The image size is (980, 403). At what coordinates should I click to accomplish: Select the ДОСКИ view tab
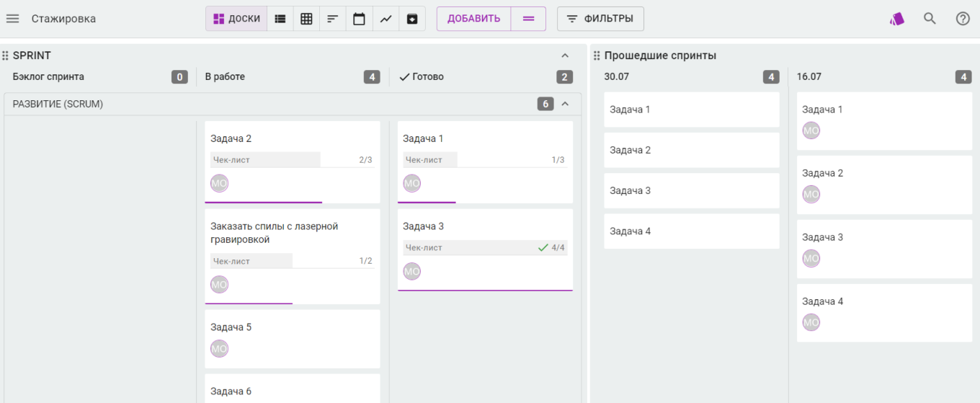[236, 19]
